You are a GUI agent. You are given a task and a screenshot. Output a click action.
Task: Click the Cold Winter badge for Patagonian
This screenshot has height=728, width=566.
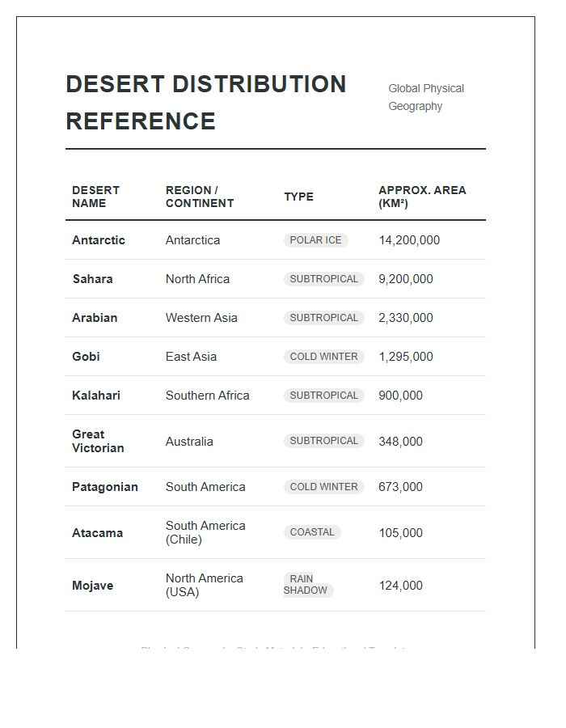click(x=323, y=487)
